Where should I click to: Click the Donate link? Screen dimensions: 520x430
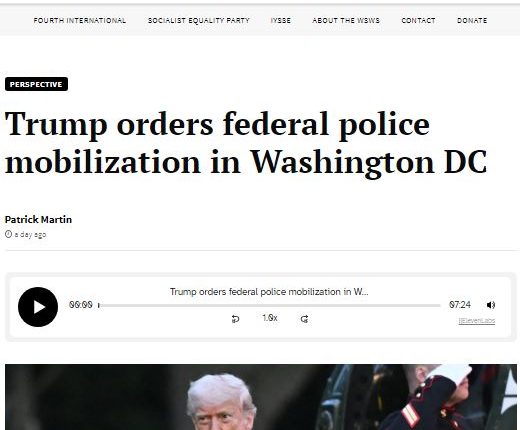click(x=472, y=21)
